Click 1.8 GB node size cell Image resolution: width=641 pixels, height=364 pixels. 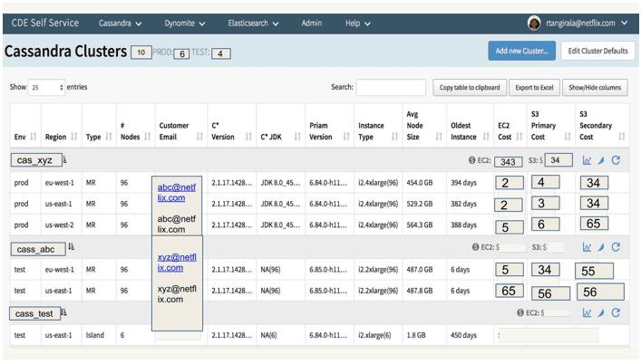tap(416, 335)
